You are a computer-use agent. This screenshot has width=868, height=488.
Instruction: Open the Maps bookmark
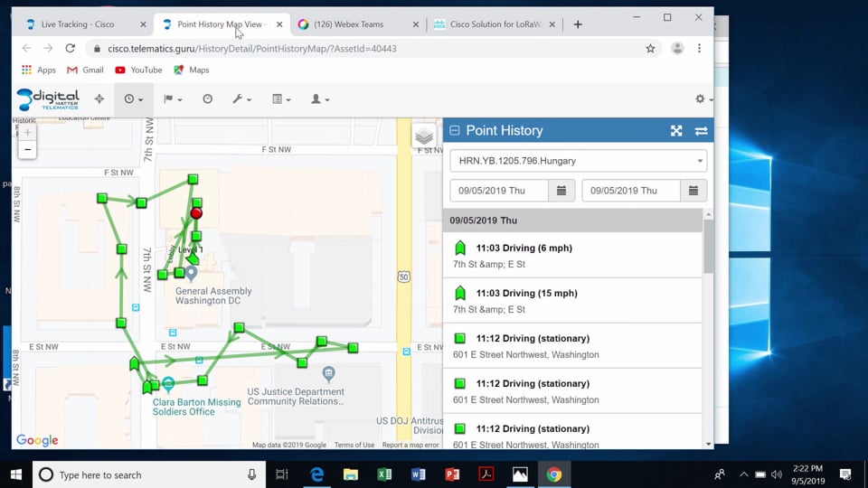point(191,70)
